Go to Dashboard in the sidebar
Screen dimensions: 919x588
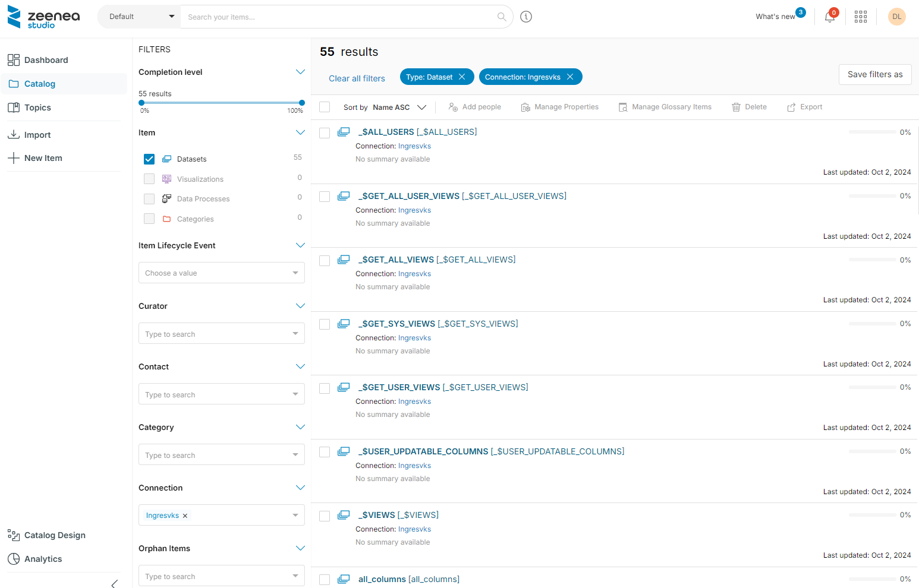tap(46, 60)
